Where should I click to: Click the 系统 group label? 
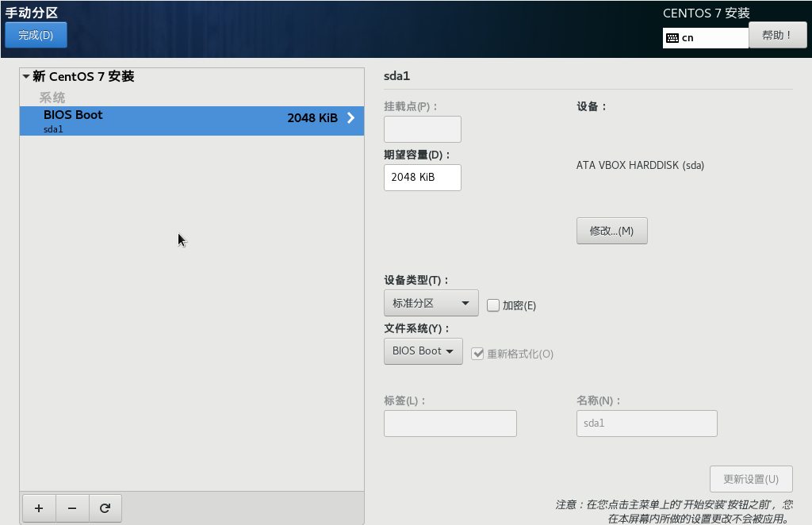coord(52,98)
